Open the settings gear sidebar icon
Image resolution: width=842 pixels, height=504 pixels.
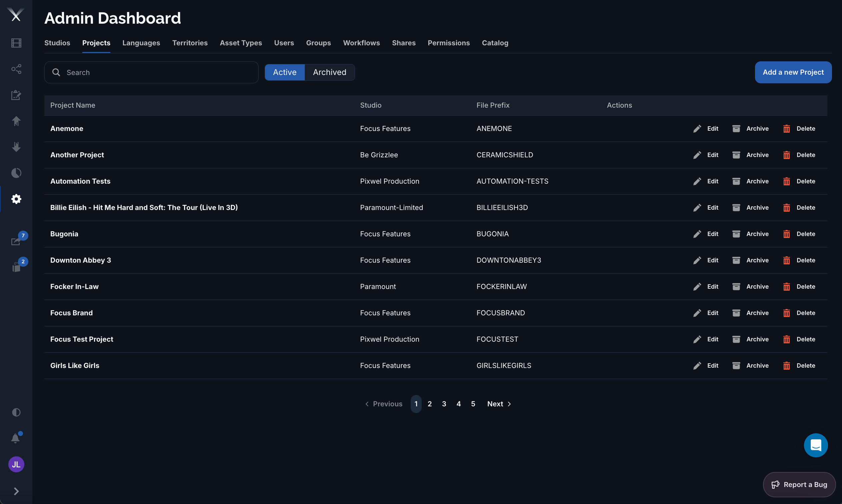[16, 199]
